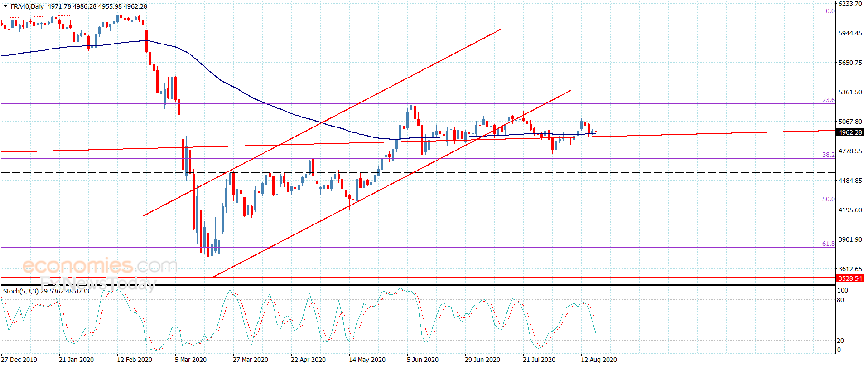Click the 5 Mar 2020 date marker
Viewport: 868px width, 366px height.
point(191,360)
